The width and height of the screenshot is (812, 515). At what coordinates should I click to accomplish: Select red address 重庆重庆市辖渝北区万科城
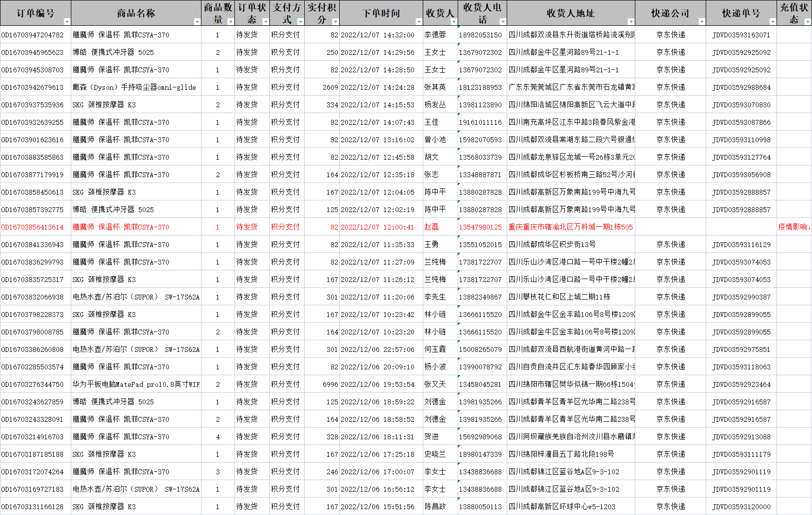coord(571,227)
